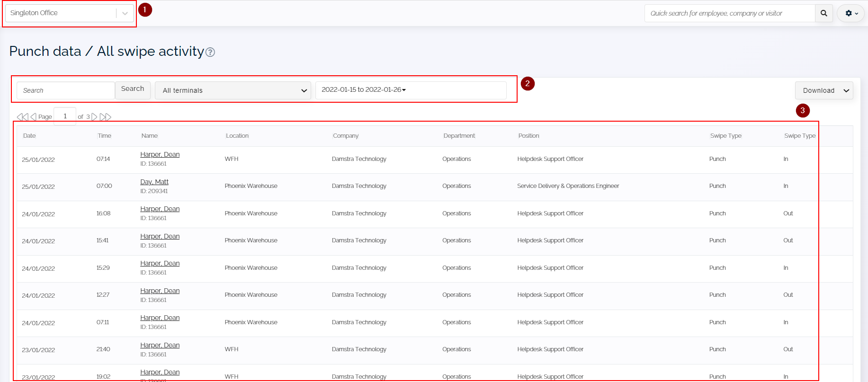
Task: Expand the Singleton Office site dropdown
Action: [125, 13]
